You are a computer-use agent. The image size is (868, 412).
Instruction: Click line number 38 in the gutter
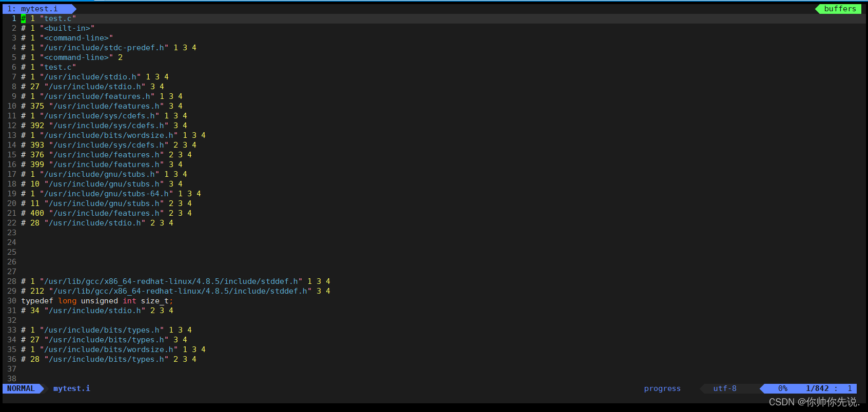(x=12, y=379)
